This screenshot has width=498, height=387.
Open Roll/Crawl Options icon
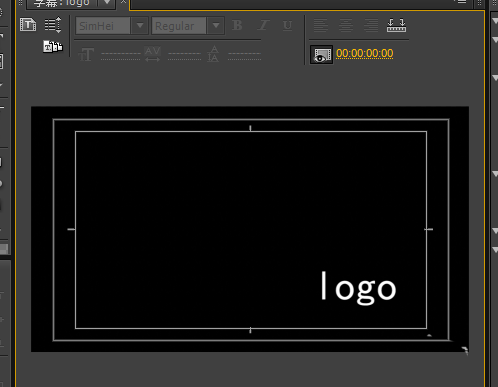53,25
